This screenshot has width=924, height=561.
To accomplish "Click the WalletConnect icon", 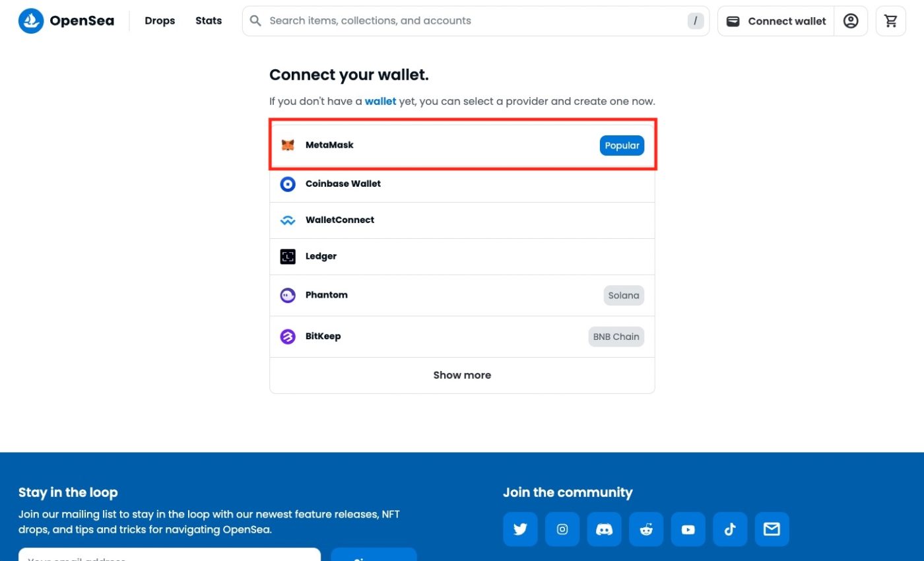I will [x=288, y=220].
